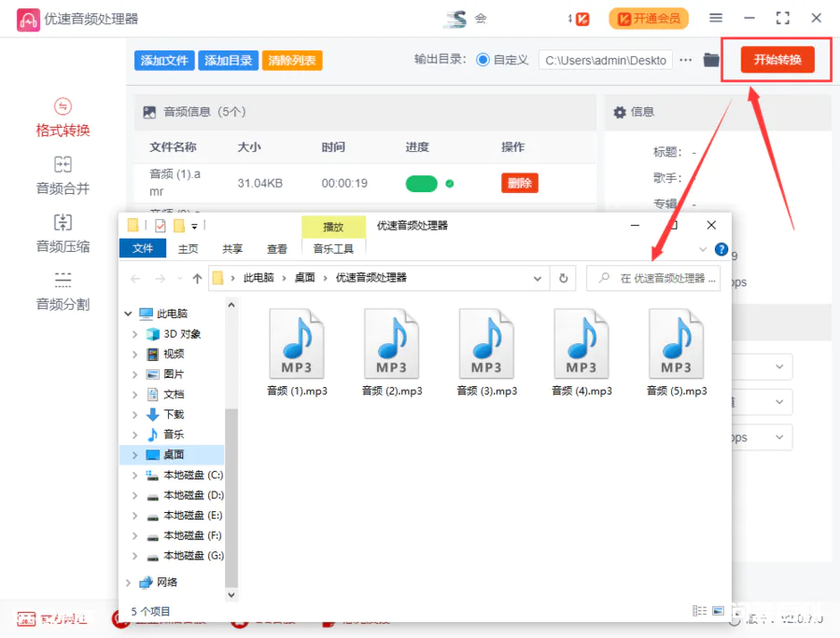840x638 pixels.
Task: Click the 开通会员 membership button
Action: click(649, 19)
